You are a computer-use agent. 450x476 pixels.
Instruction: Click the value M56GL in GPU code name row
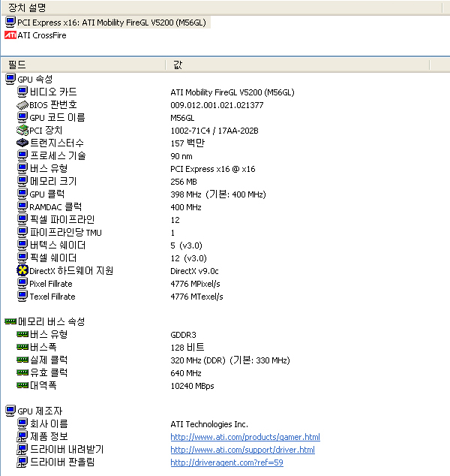click(x=182, y=118)
